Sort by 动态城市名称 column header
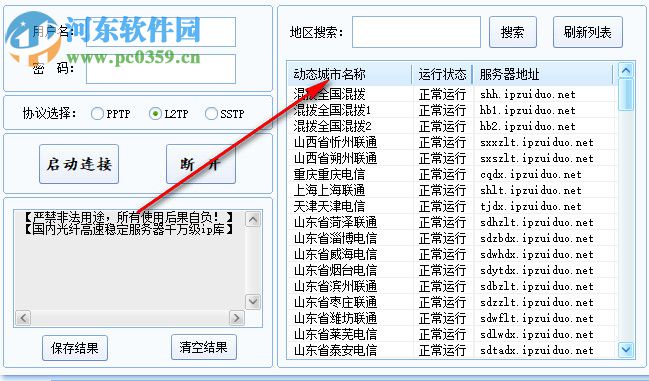This screenshot has width=649, height=381. [350, 74]
